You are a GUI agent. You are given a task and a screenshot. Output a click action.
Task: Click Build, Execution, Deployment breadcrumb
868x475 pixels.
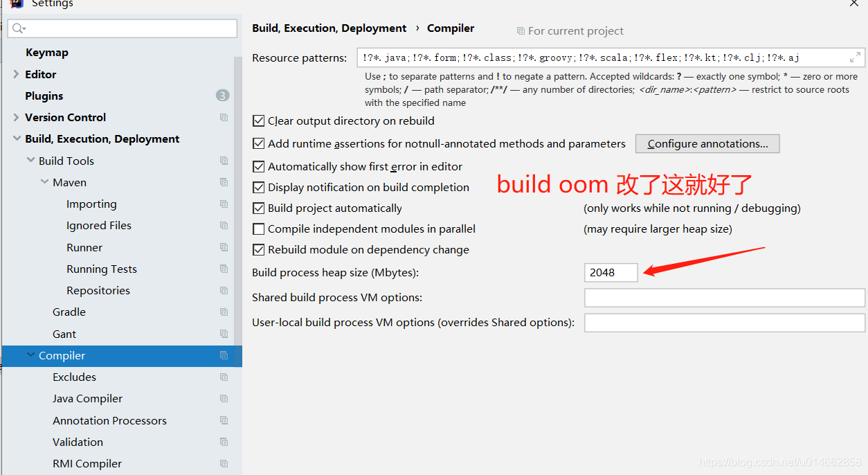click(329, 28)
